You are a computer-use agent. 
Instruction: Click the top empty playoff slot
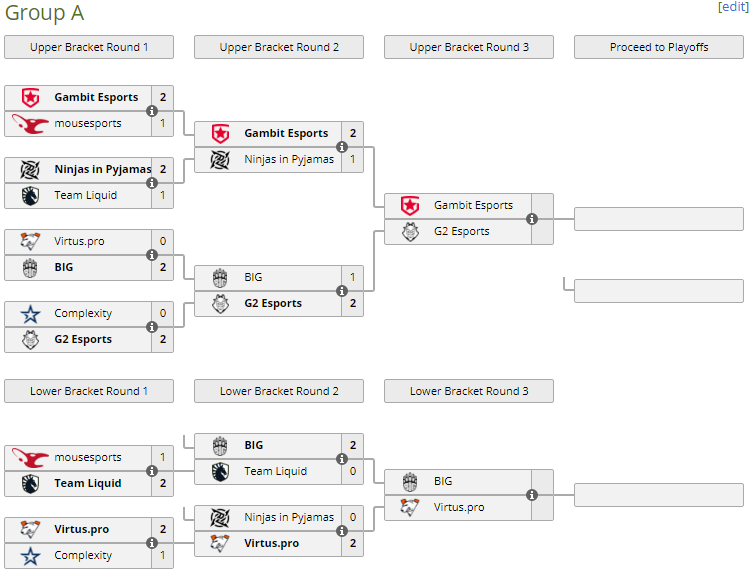pos(659,219)
